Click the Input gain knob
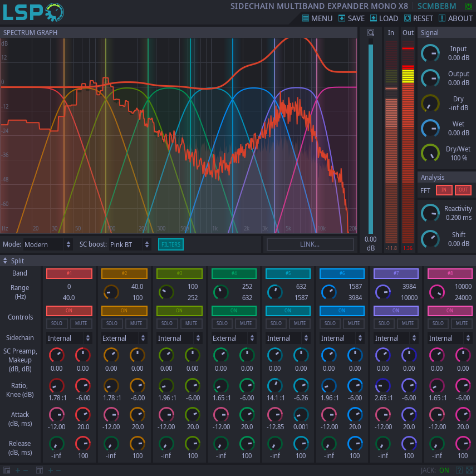The width and height of the screenshot is (476, 476). (430, 53)
